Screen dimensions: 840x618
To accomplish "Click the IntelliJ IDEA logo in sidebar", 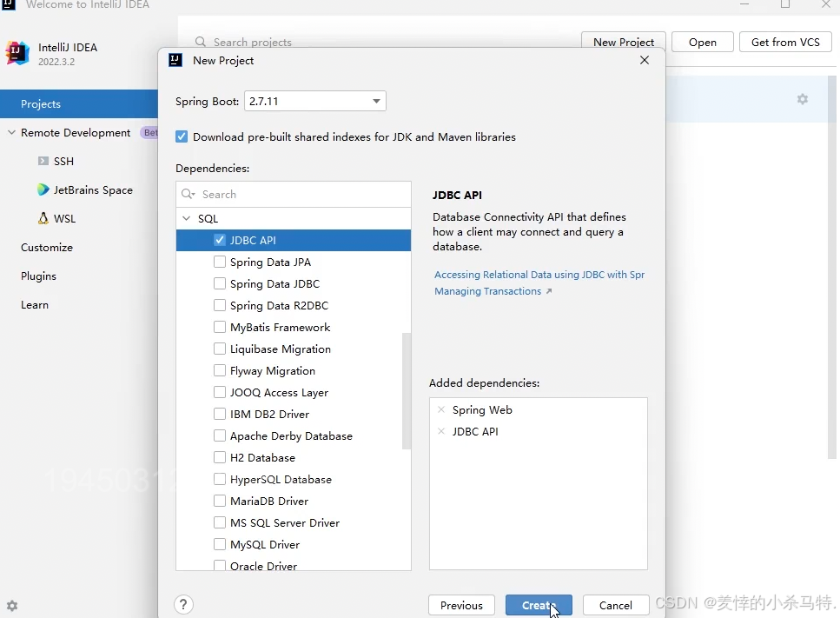I will tap(17, 53).
